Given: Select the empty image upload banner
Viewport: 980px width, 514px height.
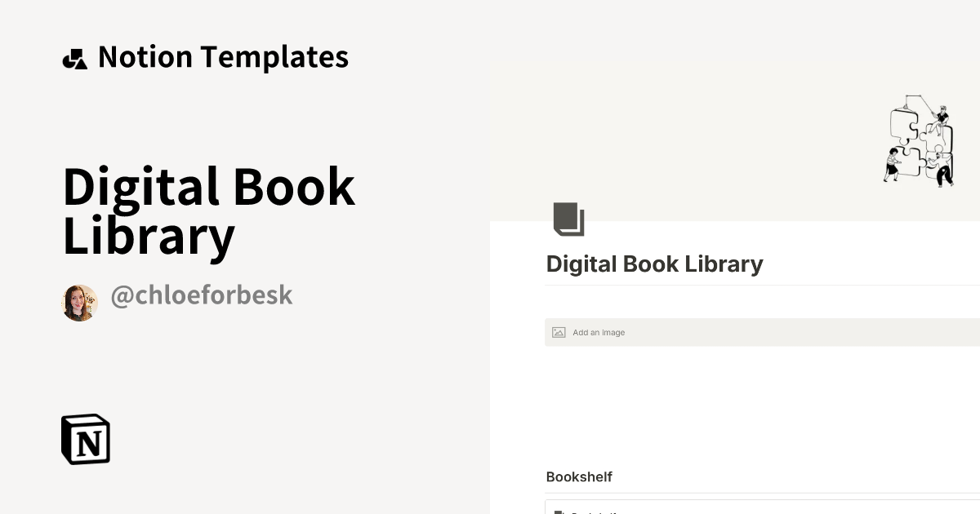Looking at the screenshot, I should pyautogui.click(x=735, y=332).
